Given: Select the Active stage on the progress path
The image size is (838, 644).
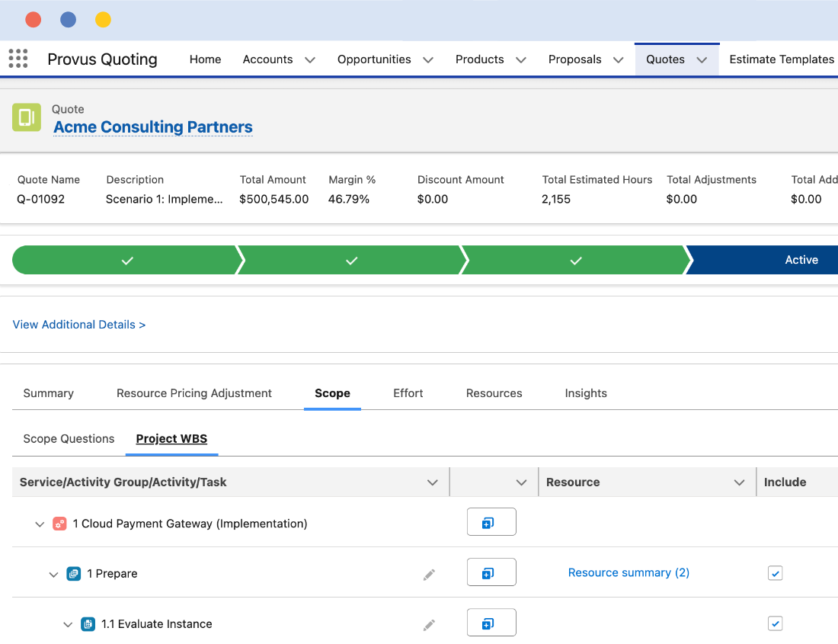Looking at the screenshot, I should pyautogui.click(x=801, y=260).
